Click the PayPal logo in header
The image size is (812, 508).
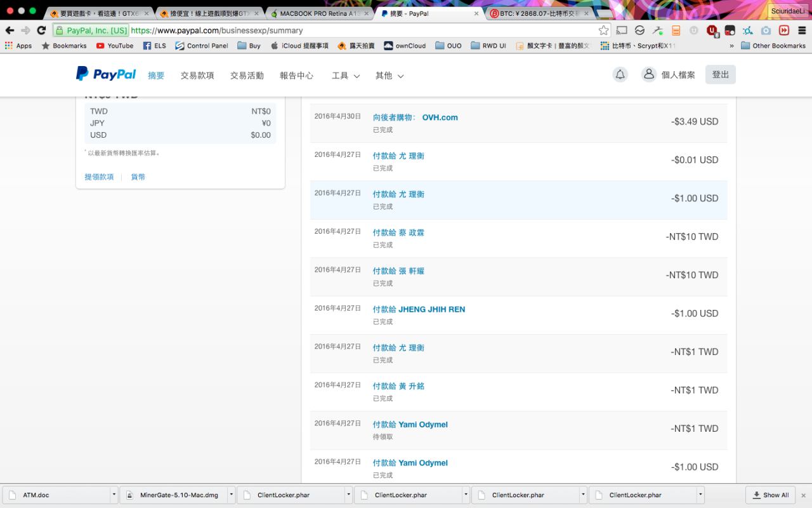106,74
